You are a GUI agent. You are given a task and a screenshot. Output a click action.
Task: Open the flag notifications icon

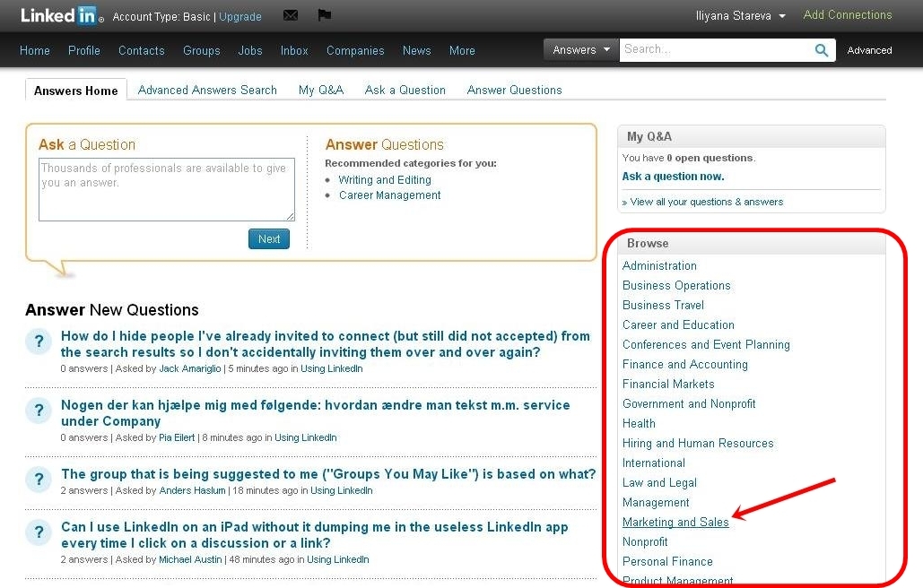pyautogui.click(x=325, y=14)
